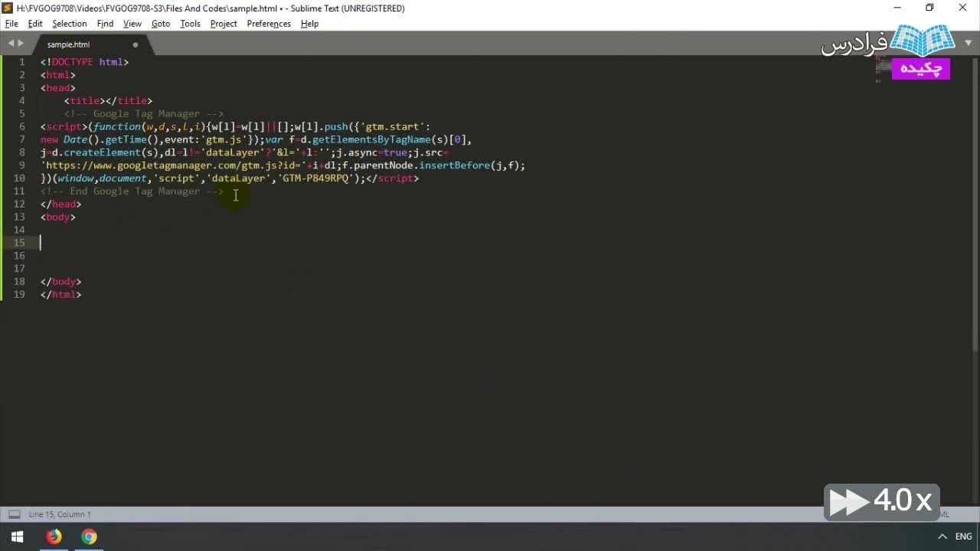
Task: Click the Line 15, Column 1 status text
Action: [x=60, y=514]
